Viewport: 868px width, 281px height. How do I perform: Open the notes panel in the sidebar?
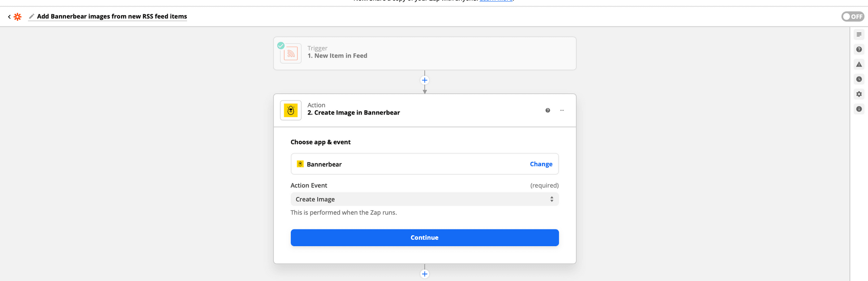point(859,35)
